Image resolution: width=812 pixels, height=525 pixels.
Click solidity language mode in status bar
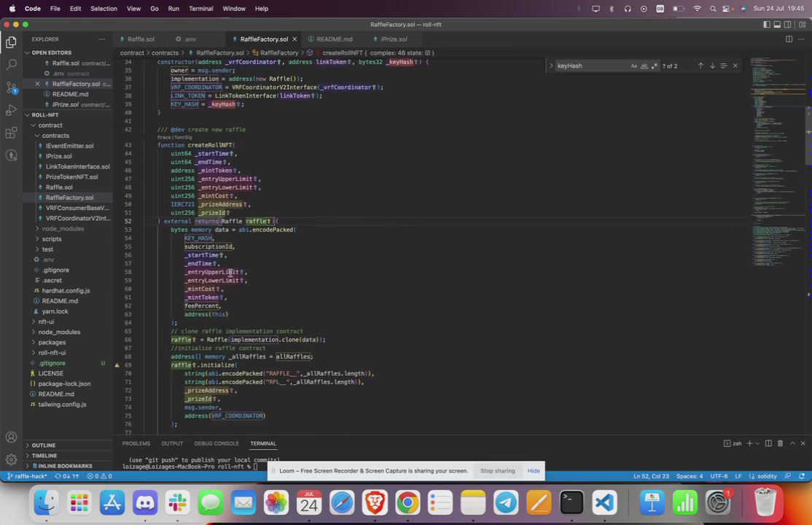[763, 476]
